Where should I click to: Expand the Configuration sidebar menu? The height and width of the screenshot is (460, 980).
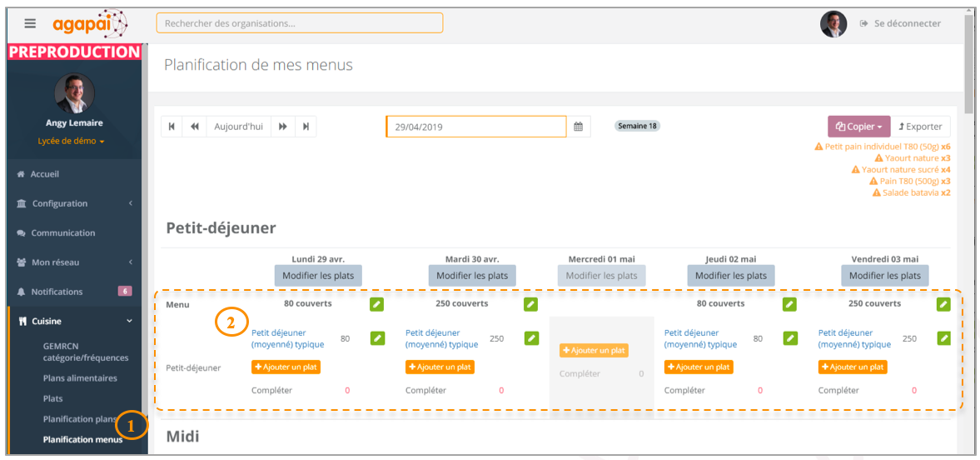pos(74,203)
